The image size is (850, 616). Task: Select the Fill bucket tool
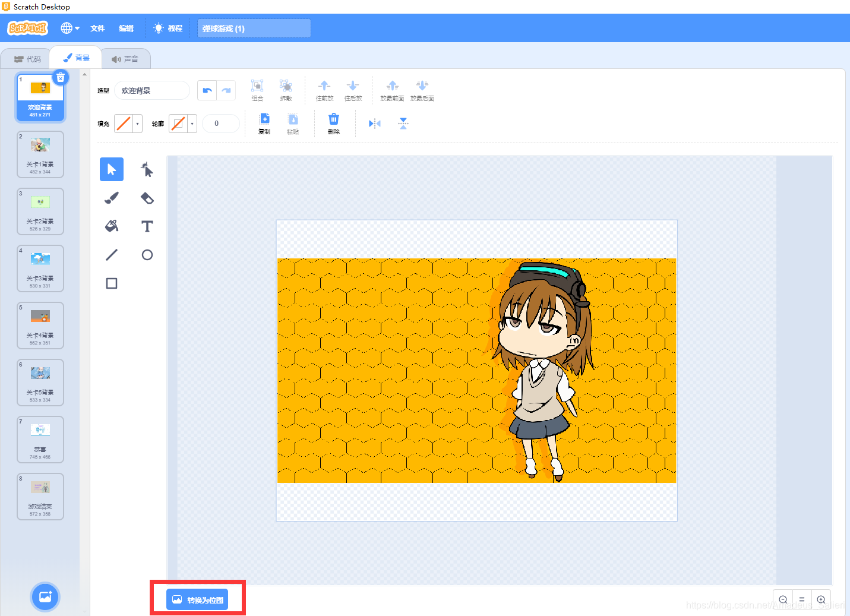point(112,226)
